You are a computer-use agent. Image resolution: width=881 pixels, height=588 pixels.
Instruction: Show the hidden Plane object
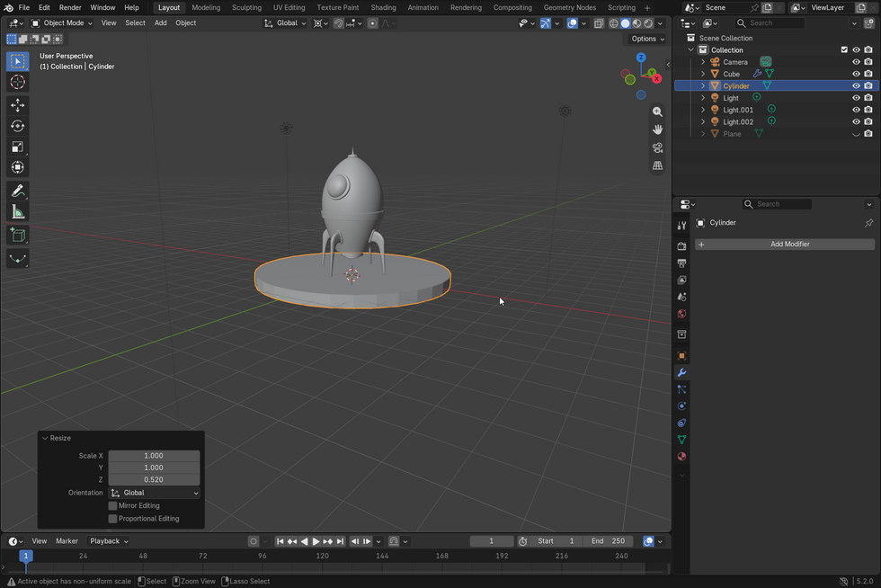[856, 134]
